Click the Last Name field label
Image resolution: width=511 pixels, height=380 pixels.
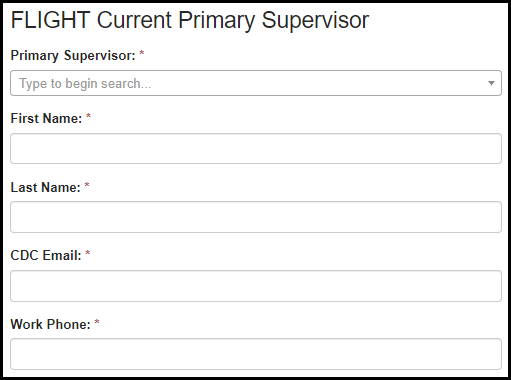pos(46,187)
